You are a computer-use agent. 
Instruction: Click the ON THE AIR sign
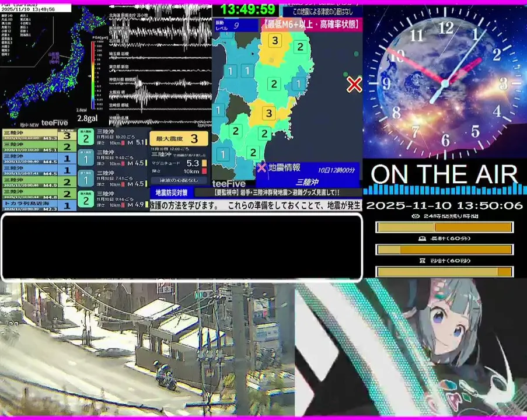pyautogui.click(x=444, y=174)
